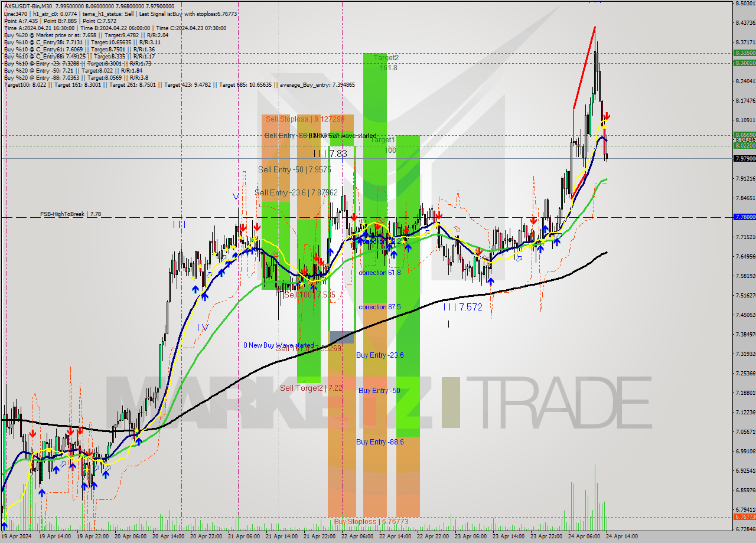
Task: Click the 'I I I 7.572' wave label
Action: (463, 307)
